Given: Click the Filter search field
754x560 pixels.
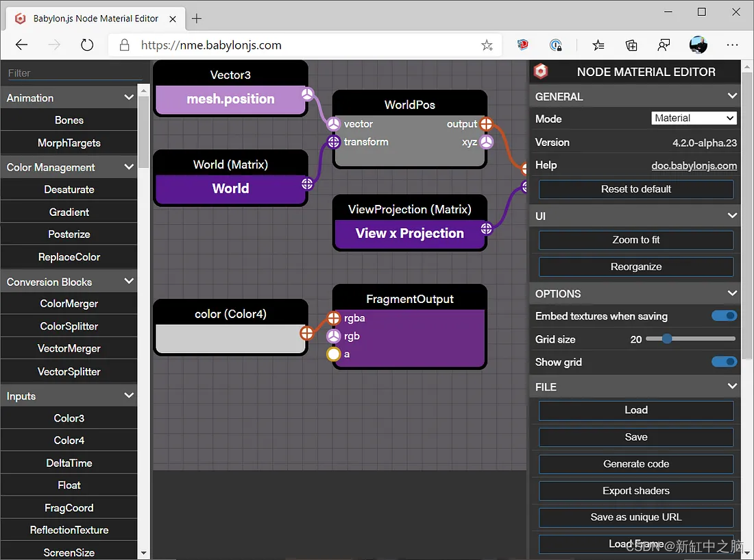Looking at the screenshot, I should click(x=75, y=73).
